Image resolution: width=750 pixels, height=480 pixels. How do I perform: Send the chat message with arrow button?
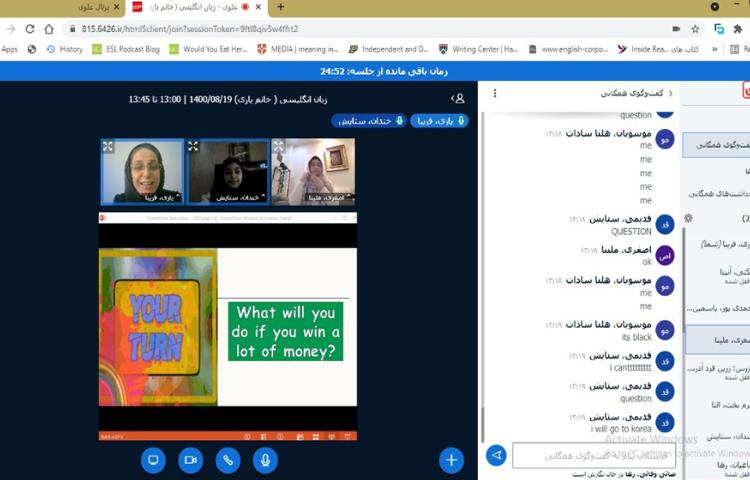(x=496, y=455)
